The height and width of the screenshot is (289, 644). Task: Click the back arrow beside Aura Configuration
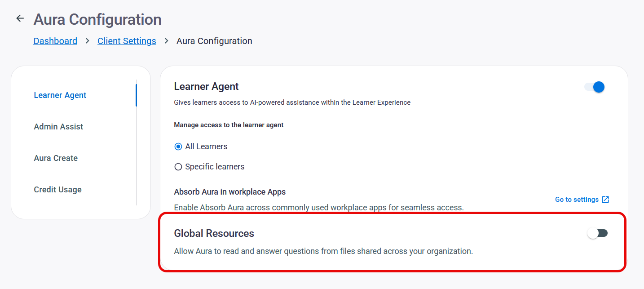[20, 18]
